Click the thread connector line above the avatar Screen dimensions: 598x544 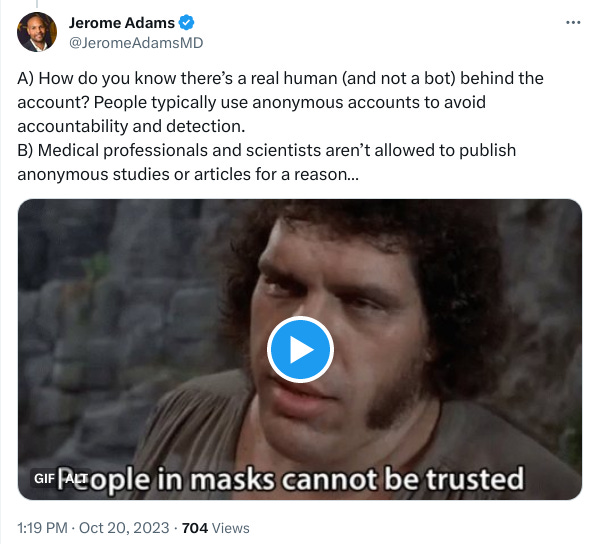click(x=37, y=4)
